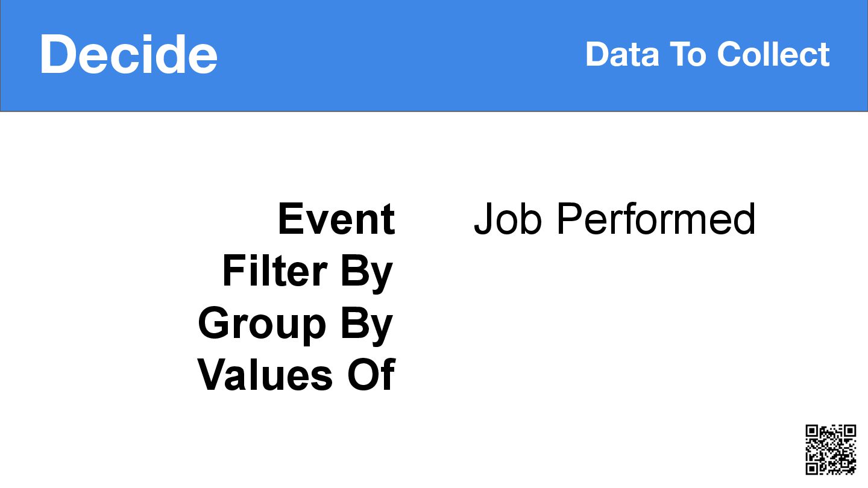
Task: Click the QR code image
Action: [831, 449]
